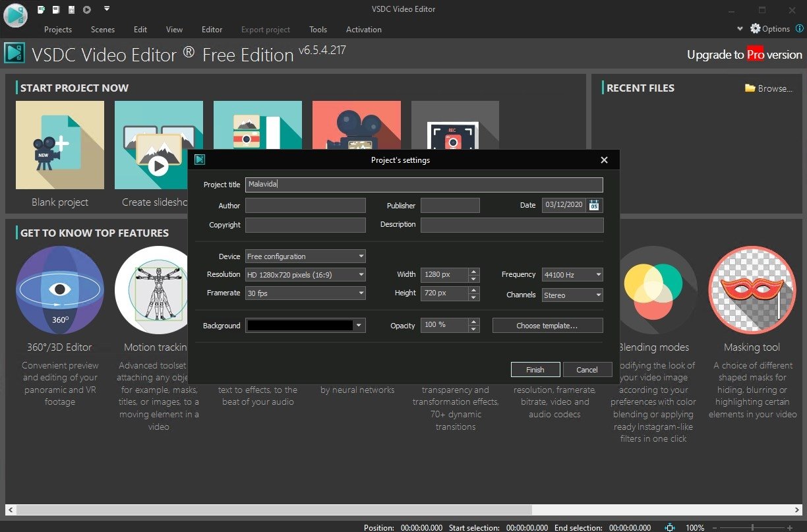The height and width of the screenshot is (532, 807).
Task: Click the Copyright input field
Action: point(305,225)
